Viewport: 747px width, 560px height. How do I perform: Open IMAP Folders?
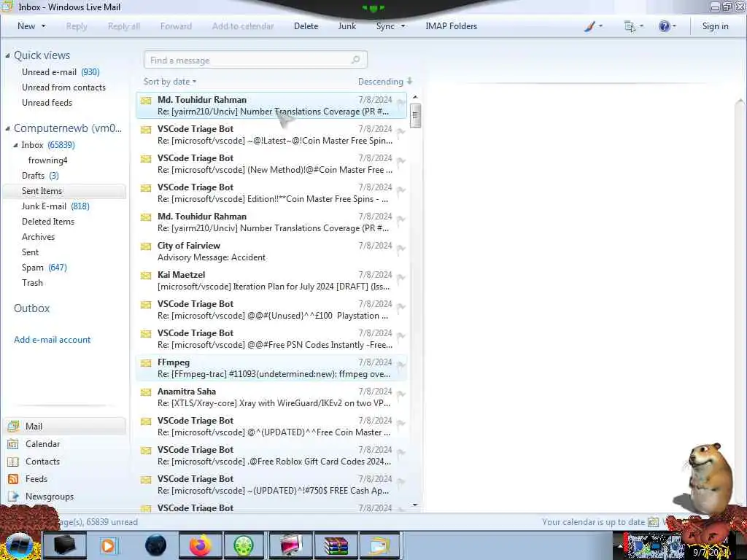click(451, 26)
